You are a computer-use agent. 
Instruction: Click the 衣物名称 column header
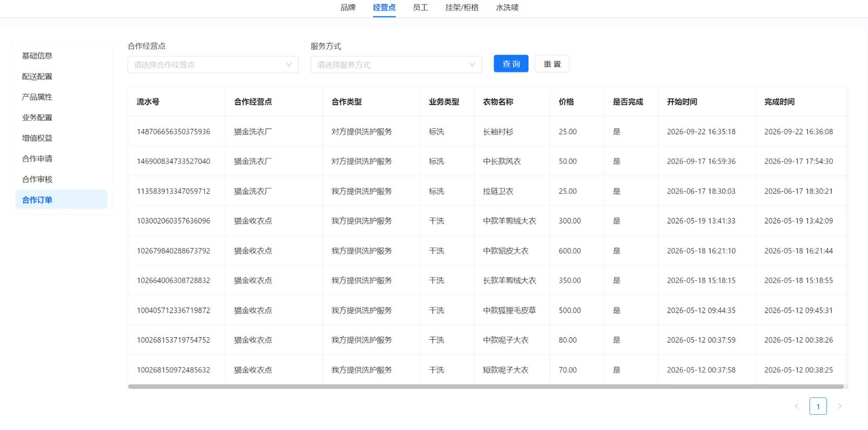coord(512,102)
